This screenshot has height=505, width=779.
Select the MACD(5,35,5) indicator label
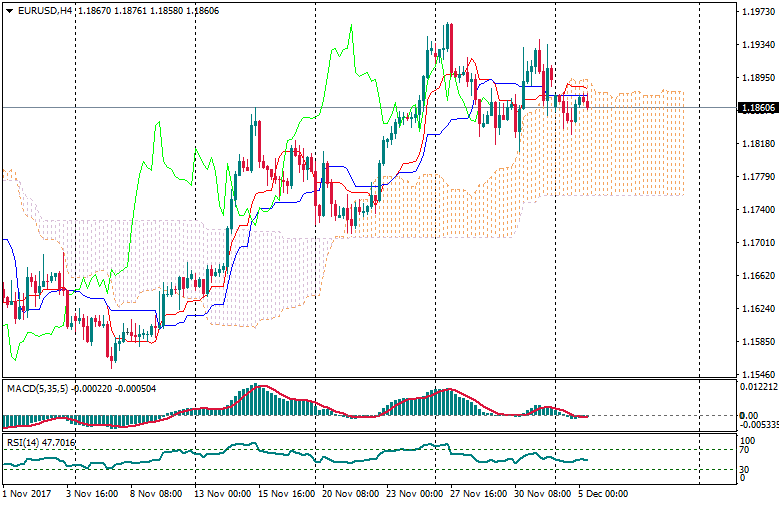pyautogui.click(x=37, y=387)
